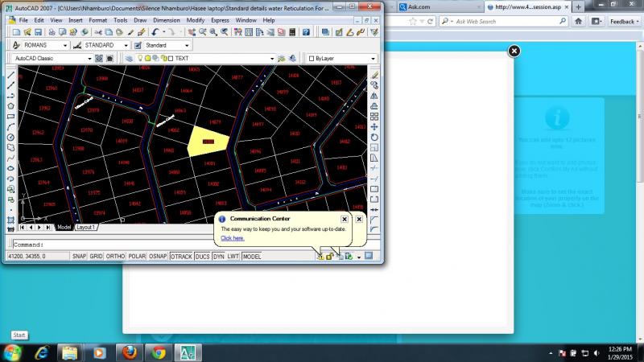Click into the Command line input
This screenshot has width=644, height=362.
coord(193,245)
